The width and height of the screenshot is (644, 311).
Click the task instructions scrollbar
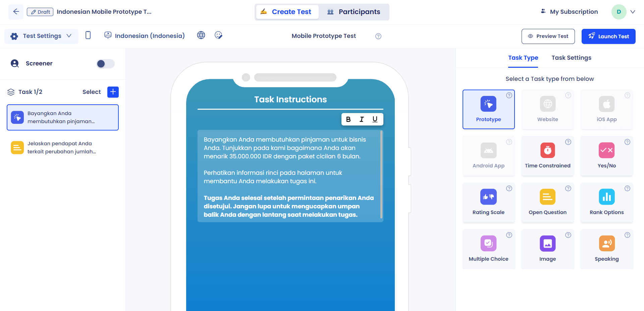point(381,174)
